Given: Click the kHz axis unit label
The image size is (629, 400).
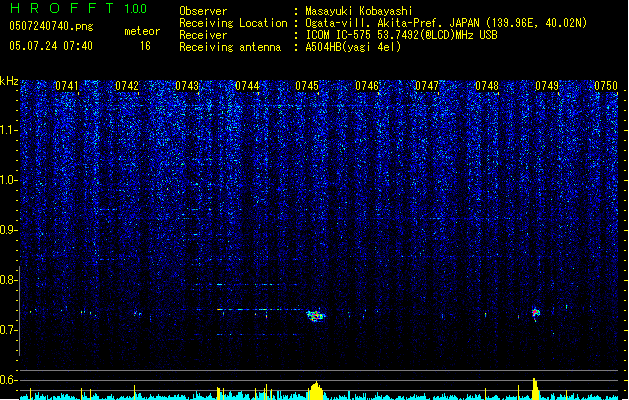Looking at the screenshot, I should click(9, 81).
